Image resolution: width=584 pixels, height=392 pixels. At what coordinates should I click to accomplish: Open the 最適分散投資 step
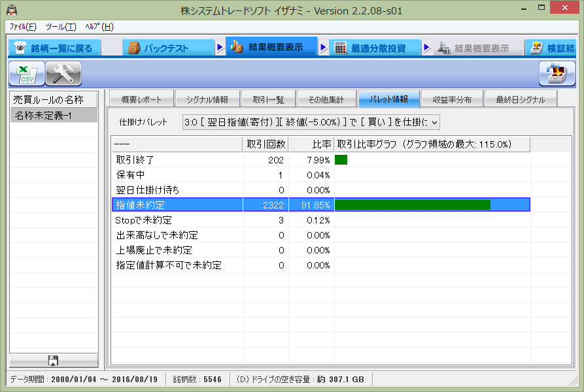click(x=375, y=48)
